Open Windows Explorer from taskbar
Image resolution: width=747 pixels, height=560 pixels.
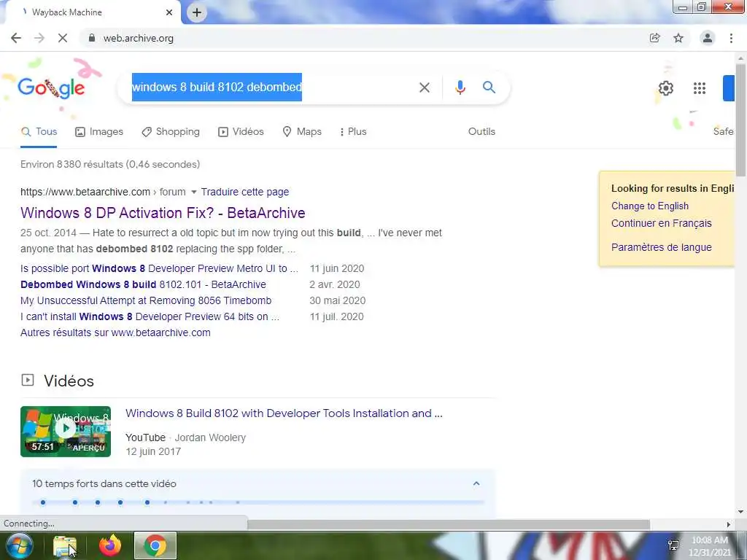click(65, 545)
